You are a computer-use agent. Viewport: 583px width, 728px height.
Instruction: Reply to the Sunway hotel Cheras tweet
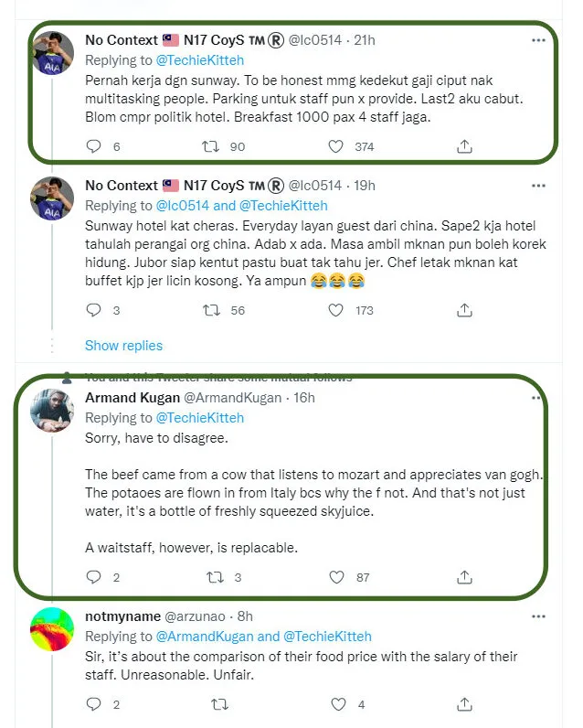coord(93,310)
